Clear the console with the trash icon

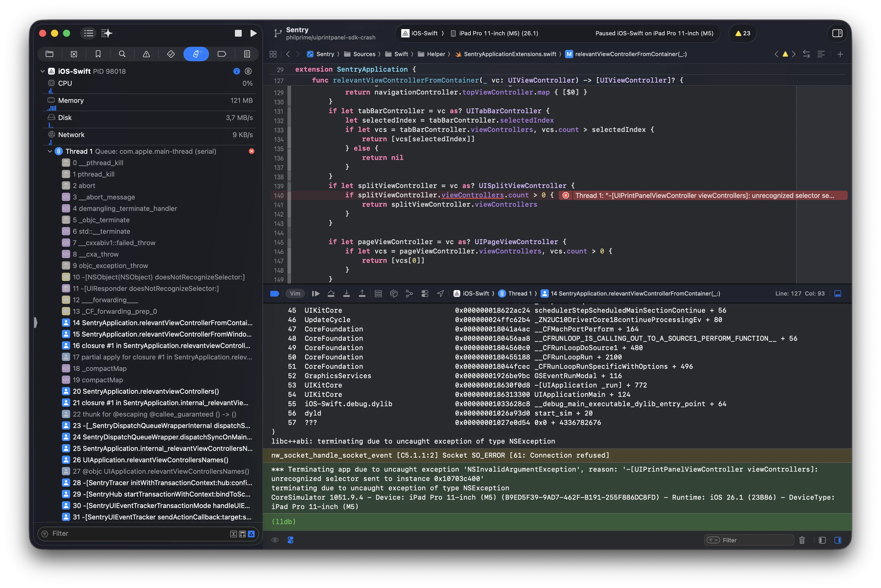(803, 540)
